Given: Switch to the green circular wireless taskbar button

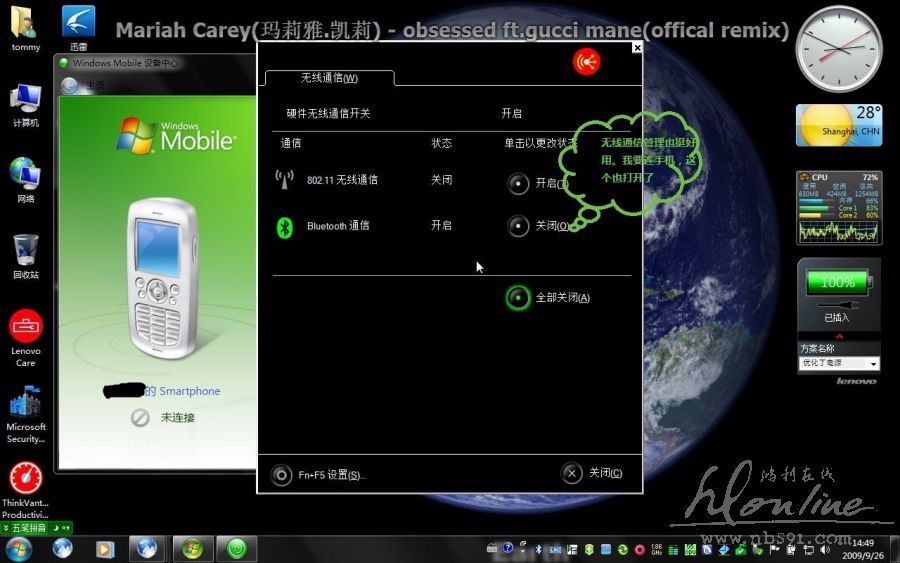Looking at the screenshot, I should [x=236, y=549].
